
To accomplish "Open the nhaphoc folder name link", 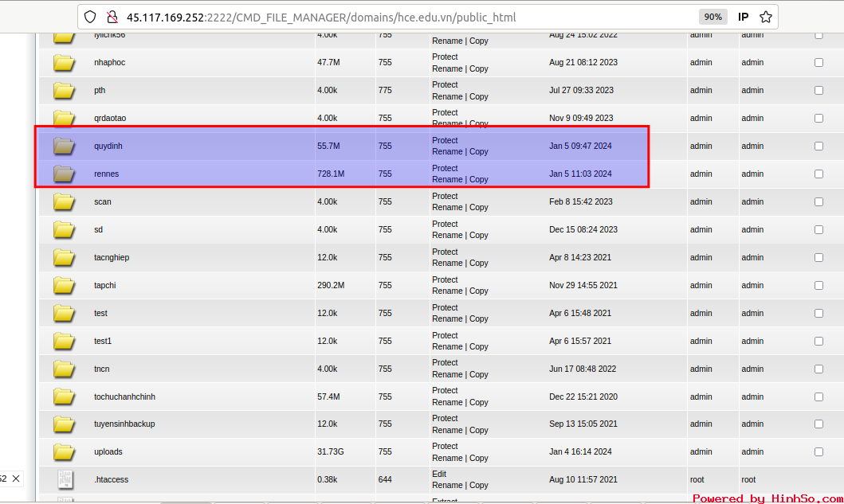I will (x=109, y=62).
